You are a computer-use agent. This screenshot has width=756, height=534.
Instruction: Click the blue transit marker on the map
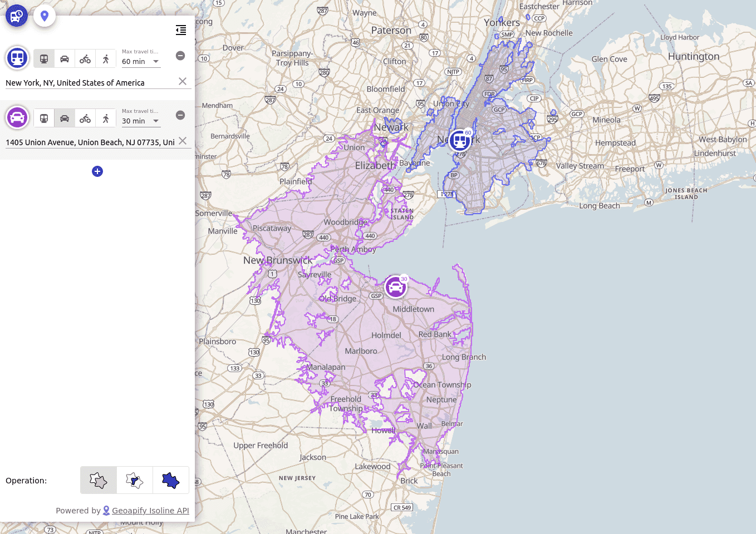point(460,140)
